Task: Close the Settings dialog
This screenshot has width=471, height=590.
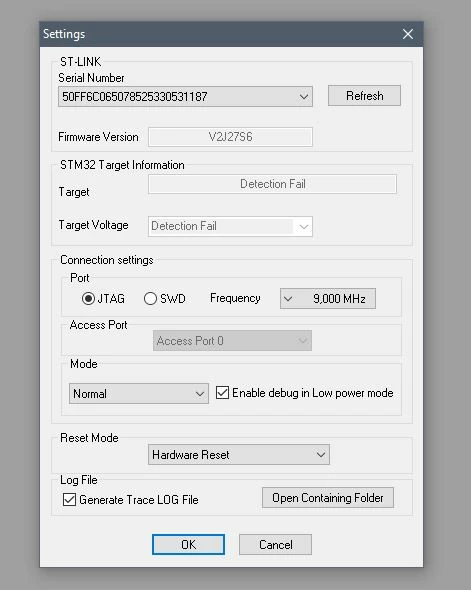Action: click(x=408, y=34)
